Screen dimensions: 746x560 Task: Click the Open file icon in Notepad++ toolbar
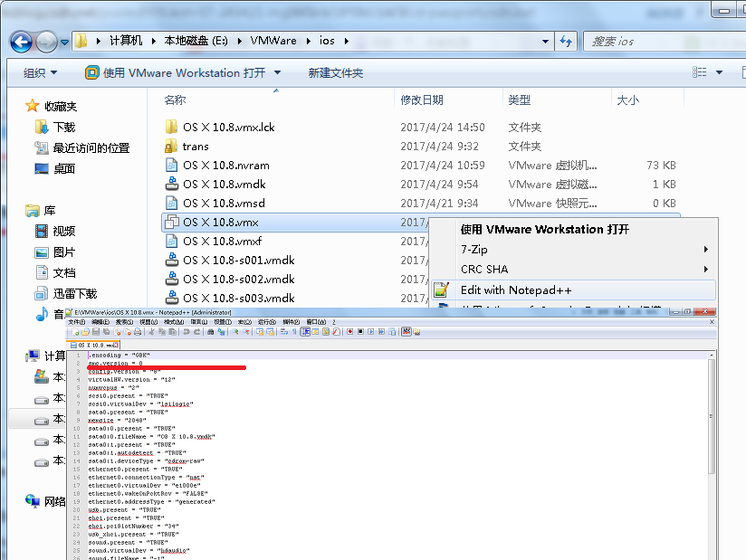(86, 332)
